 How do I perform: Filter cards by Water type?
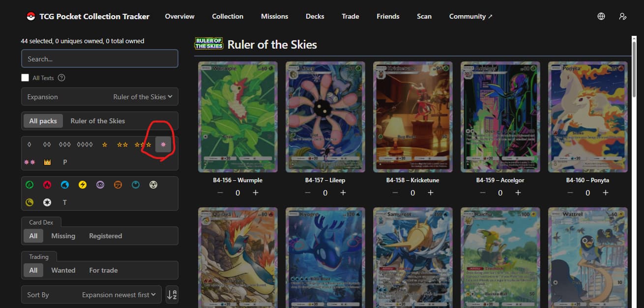click(x=65, y=185)
